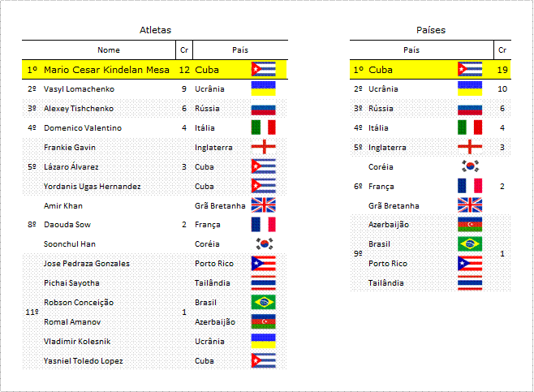534x392 pixels.
Task: Click the Nome column header in Atletas
Action: (109, 50)
